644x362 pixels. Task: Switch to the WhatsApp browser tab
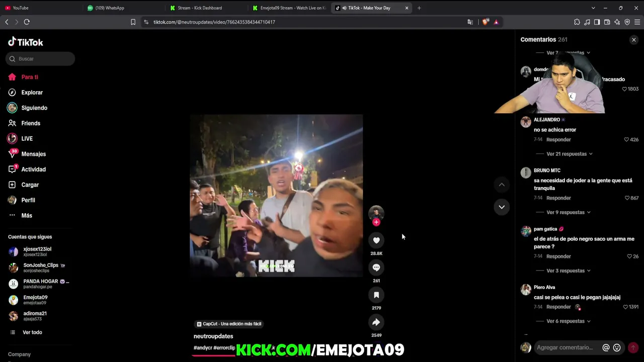(123, 8)
